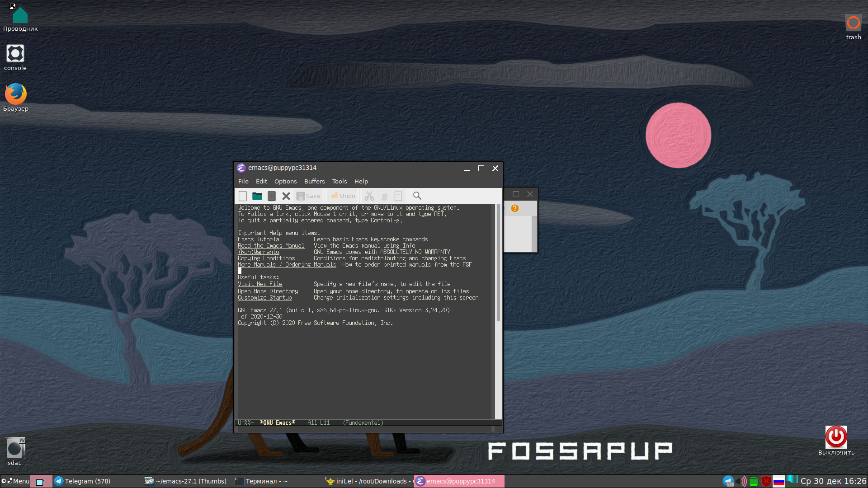Switch to Telegram (578) taskbar item
This screenshot has height=488, width=868.
point(97,481)
